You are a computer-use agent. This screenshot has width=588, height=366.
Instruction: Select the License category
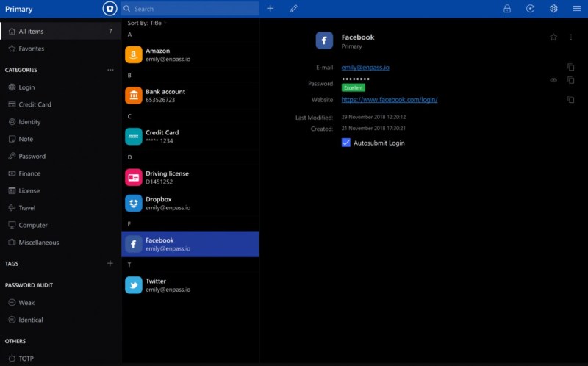tap(60, 191)
